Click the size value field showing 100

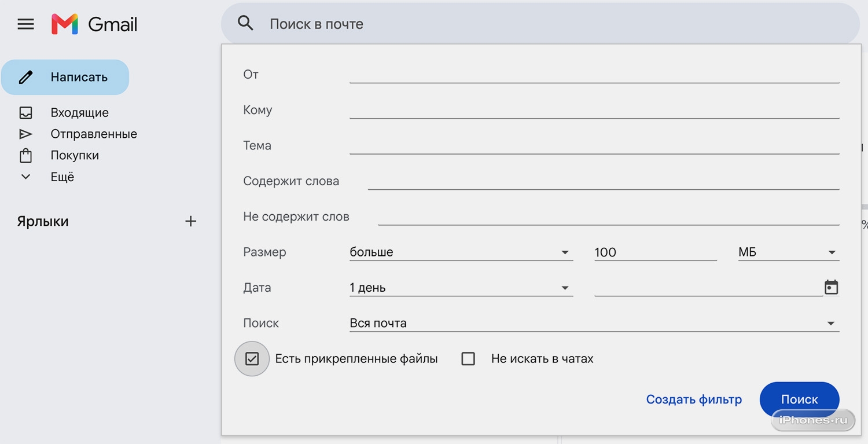[656, 252]
